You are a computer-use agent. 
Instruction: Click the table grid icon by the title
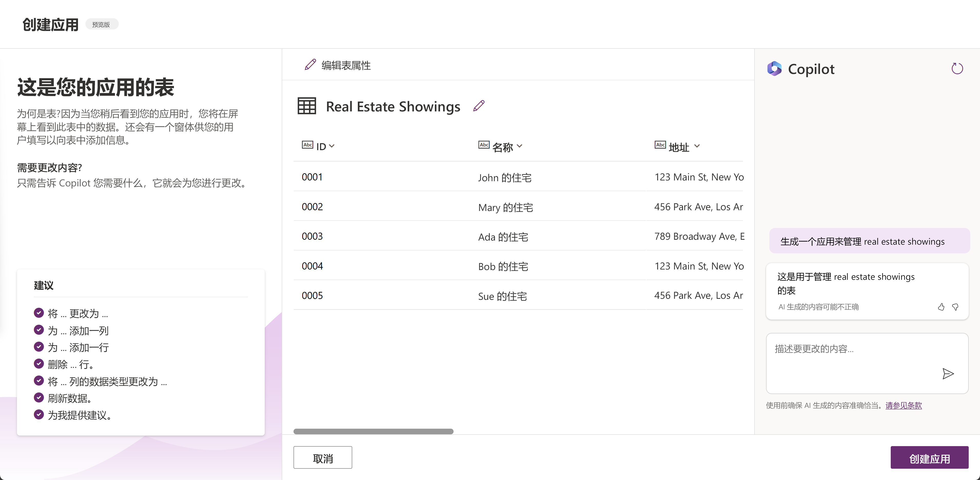(307, 106)
